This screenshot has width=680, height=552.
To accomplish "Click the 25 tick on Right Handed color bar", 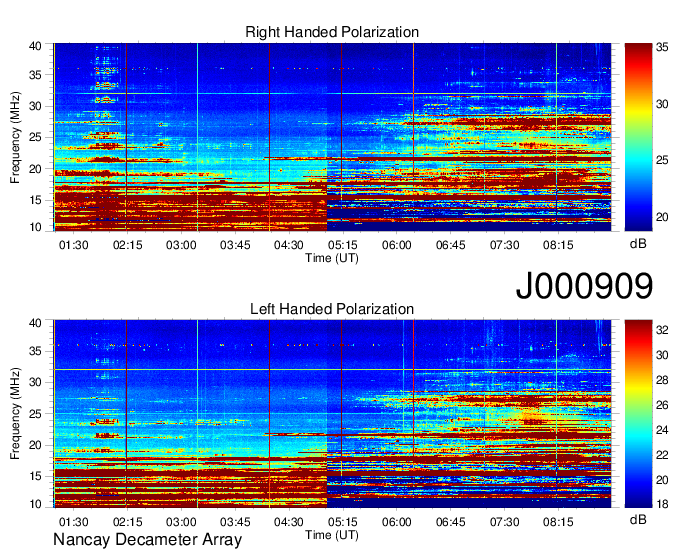I will point(662,160).
